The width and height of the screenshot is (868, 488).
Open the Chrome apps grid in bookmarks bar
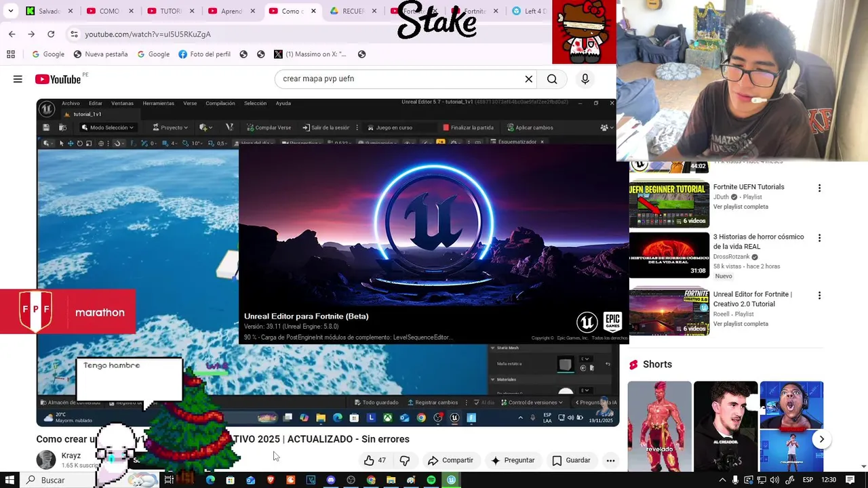(x=11, y=54)
